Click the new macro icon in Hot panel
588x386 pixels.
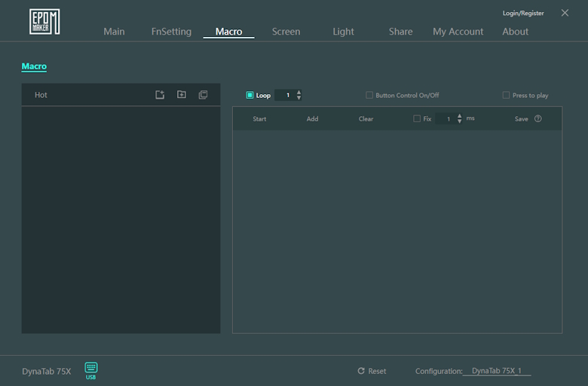160,95
